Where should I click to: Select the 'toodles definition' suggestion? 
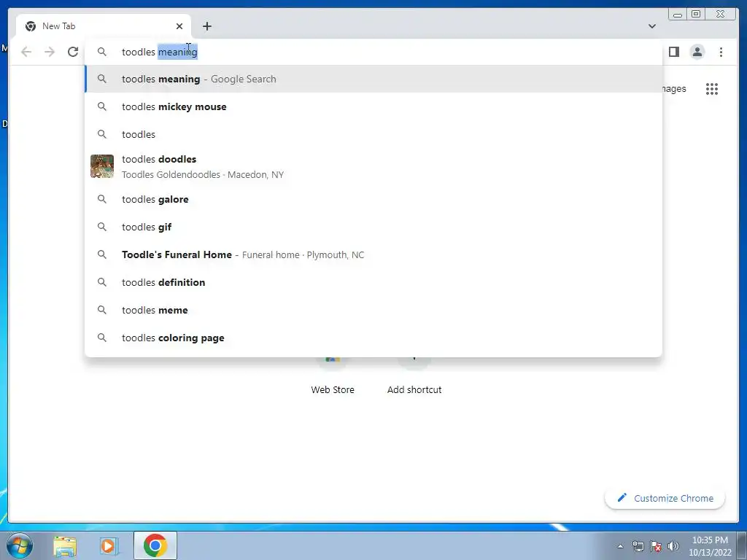click(x=373, y=282)
